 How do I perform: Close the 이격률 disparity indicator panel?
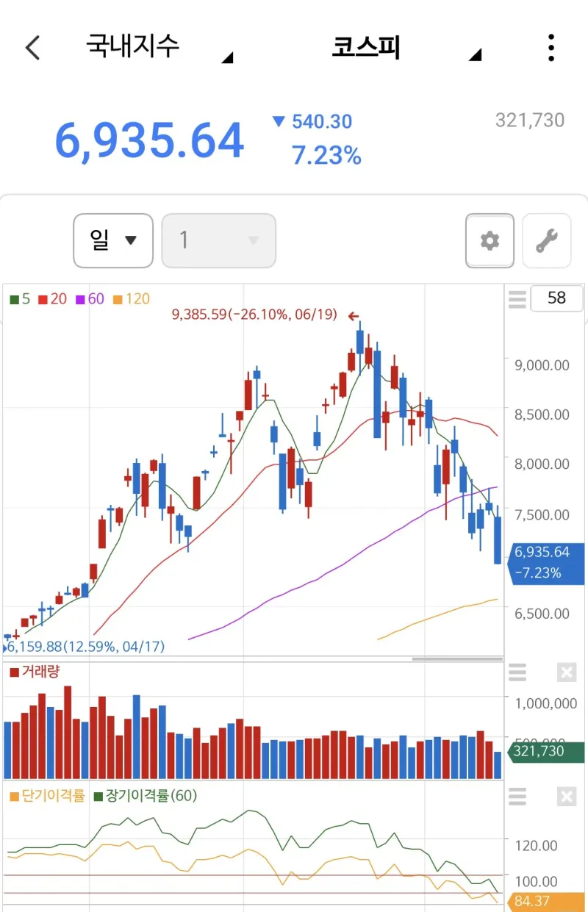pos(567,797)
